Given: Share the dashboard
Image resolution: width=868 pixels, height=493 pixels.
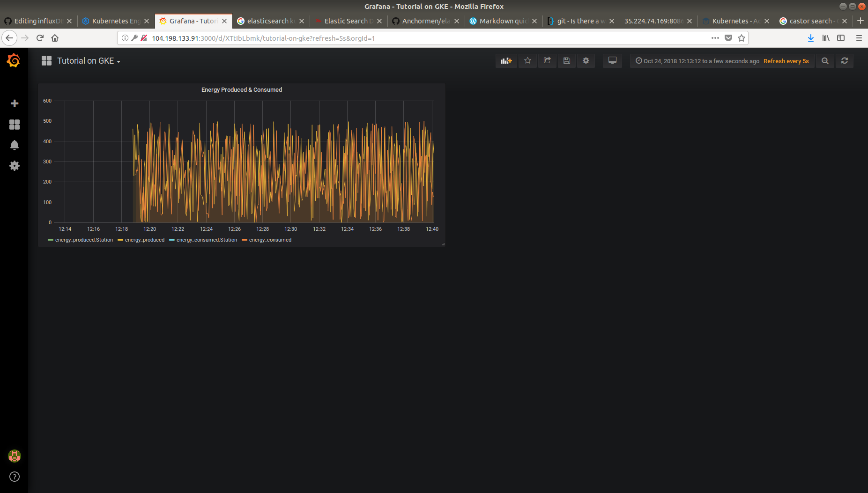Looking at the screenshot, I should [547, 61].
